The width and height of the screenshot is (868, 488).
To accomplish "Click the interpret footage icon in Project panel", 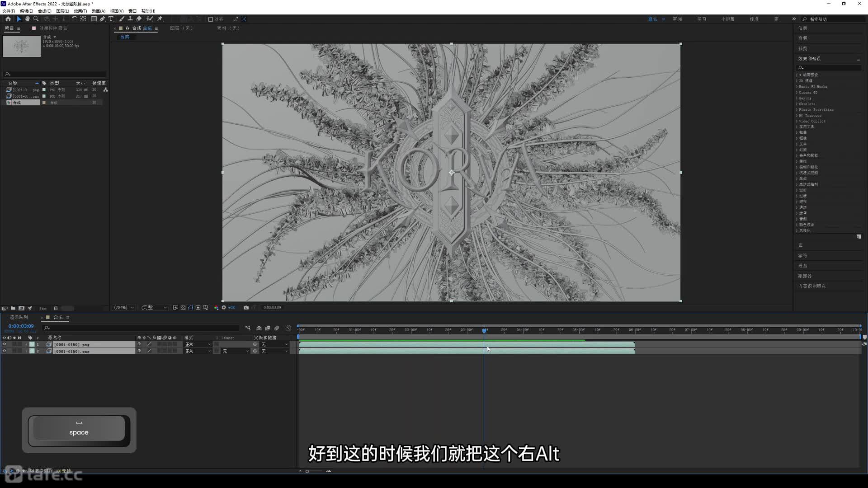I will click(x=5, y=308).
